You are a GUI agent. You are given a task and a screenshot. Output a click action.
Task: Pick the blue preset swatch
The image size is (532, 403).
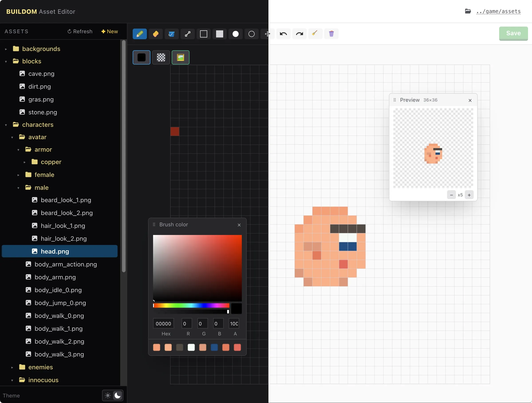(x=214, y=347)
